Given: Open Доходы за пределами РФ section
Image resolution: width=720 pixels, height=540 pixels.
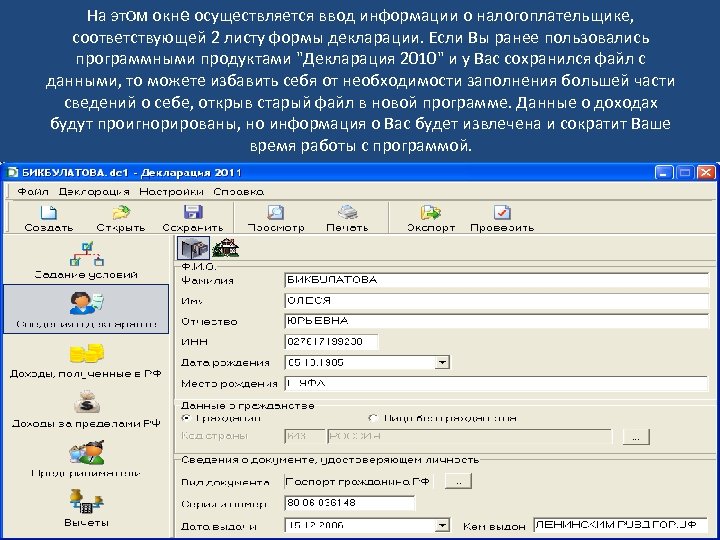Looking at the screenshot, I should [x=86, y=410].
